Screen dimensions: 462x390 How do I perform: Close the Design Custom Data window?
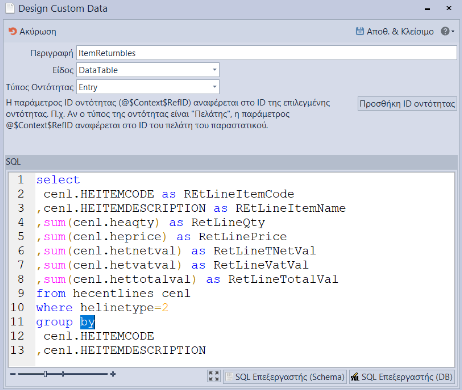tap(449, 8)
